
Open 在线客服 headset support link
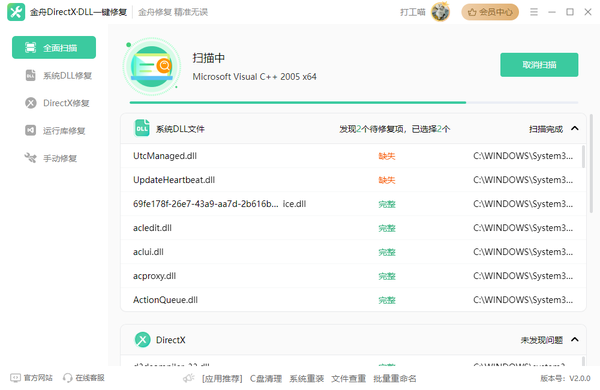point(84,378)
